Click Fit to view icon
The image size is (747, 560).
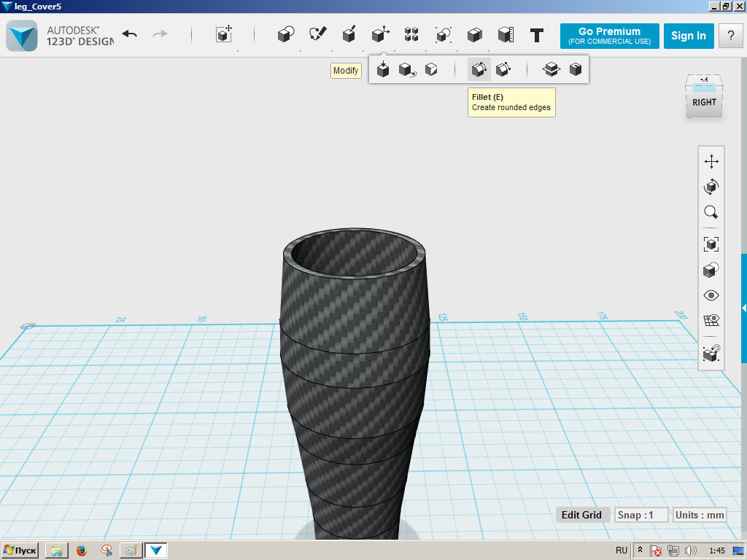click(711, 244)
